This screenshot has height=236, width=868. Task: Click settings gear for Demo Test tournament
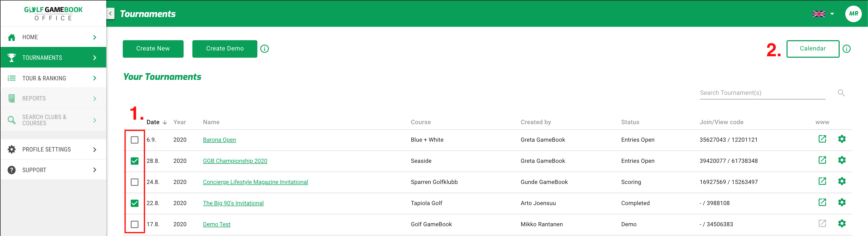pyautogui.click(x=841, y=224)
